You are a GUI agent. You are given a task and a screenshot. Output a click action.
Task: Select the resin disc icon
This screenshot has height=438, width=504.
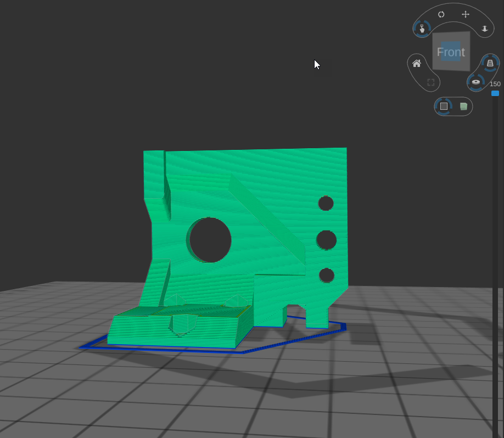coord(475,82)
